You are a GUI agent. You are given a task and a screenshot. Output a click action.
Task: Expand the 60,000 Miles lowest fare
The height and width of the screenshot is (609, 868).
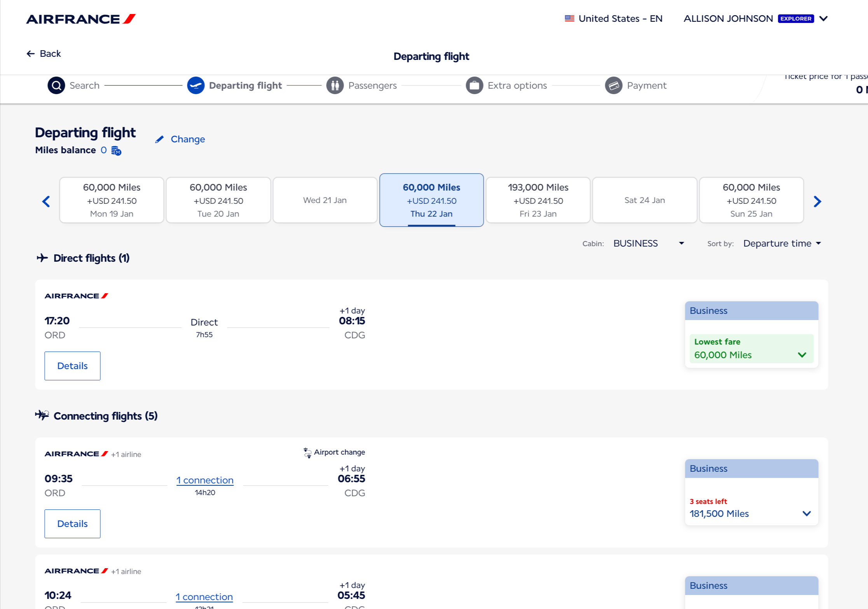click(x=751, y=348)
